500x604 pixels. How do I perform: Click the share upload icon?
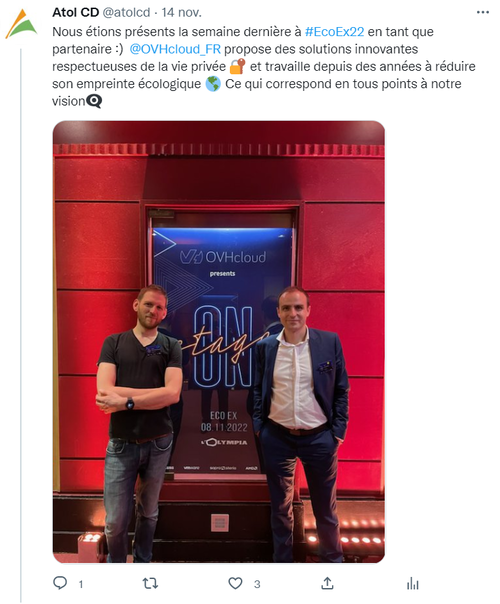click(327, 583)
